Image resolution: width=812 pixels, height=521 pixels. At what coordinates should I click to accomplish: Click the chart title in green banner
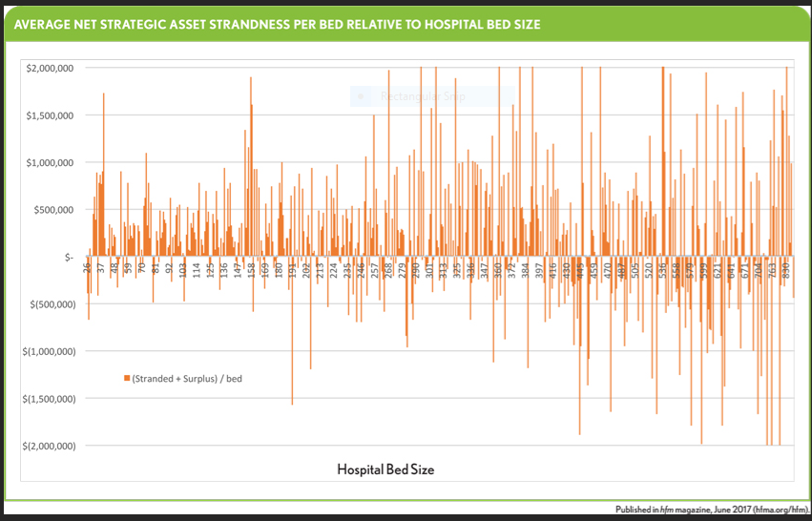coord(274,23)
